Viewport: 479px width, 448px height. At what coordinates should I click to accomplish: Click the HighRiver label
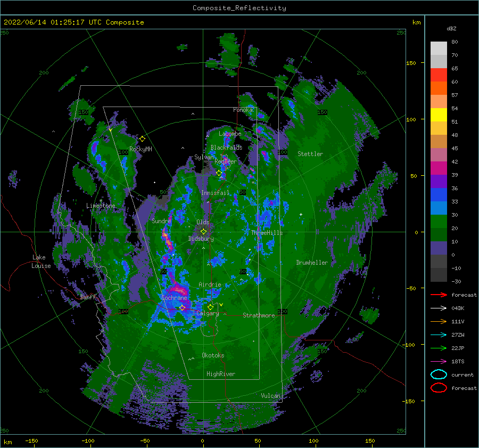pyautogui.click(x=221, y=374)
